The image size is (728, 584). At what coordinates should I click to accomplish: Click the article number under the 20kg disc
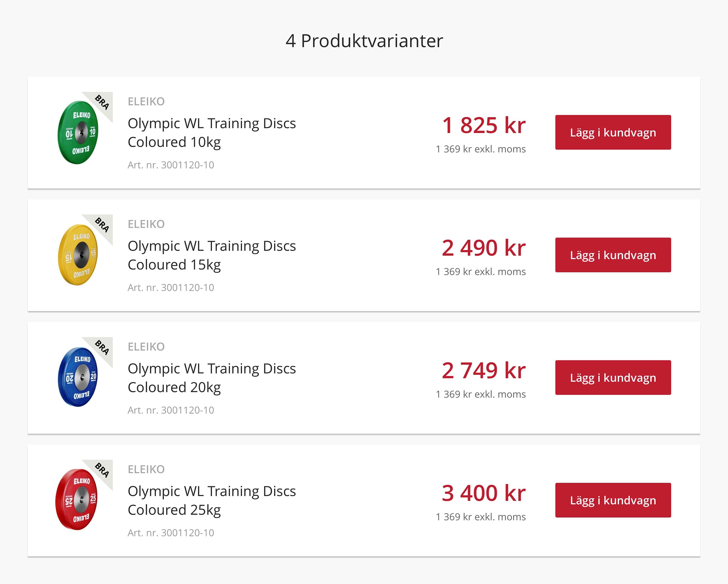(170, 410)
